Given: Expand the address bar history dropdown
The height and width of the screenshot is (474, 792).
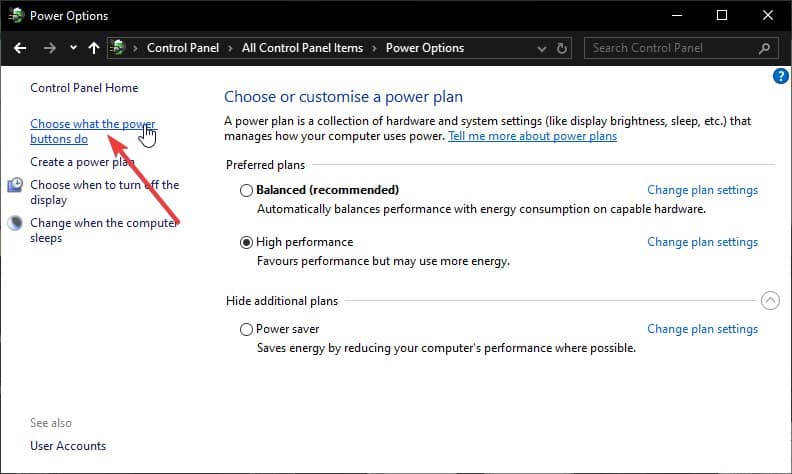Looking at the screenshot, I should point(541,49).
